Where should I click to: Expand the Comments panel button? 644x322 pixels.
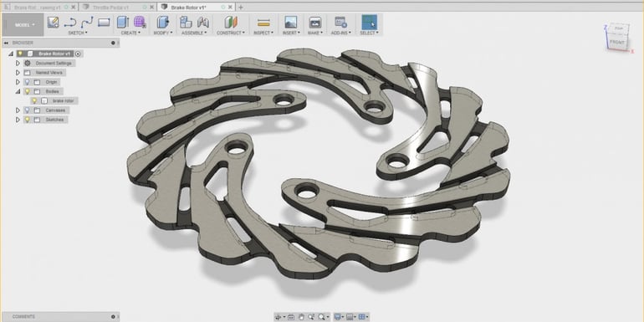click(x=113, y=317)
